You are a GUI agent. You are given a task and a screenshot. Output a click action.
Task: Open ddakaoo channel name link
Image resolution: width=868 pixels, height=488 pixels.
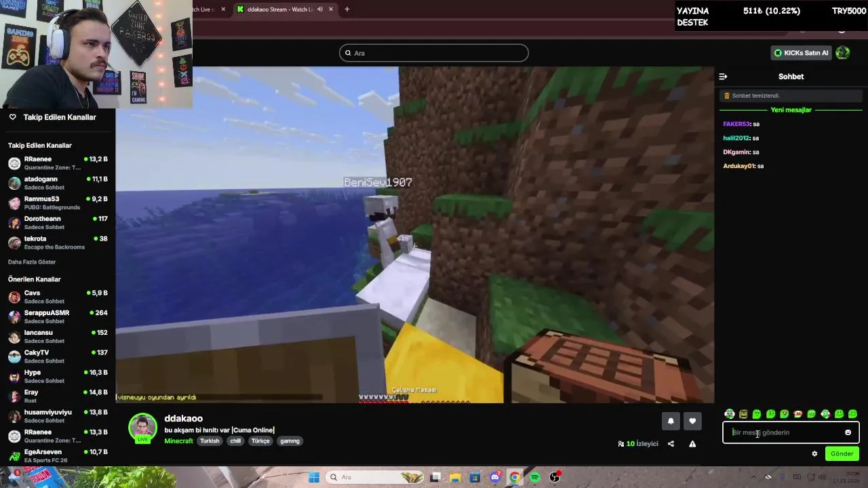click(x=183, y=419)
